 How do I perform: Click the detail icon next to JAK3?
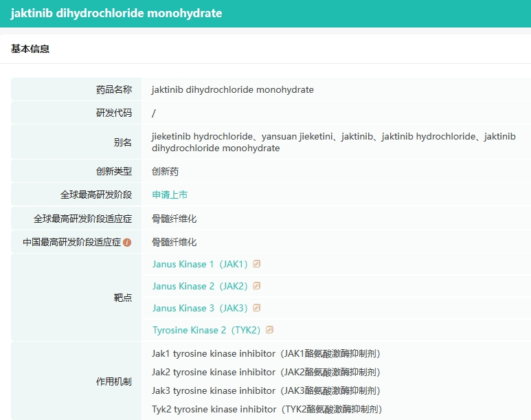click(x=257, y=308)
